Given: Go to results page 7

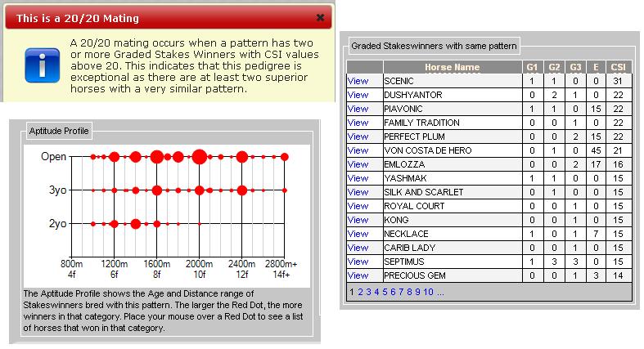Looking at the screenshot, I should [x=401, y=292].
